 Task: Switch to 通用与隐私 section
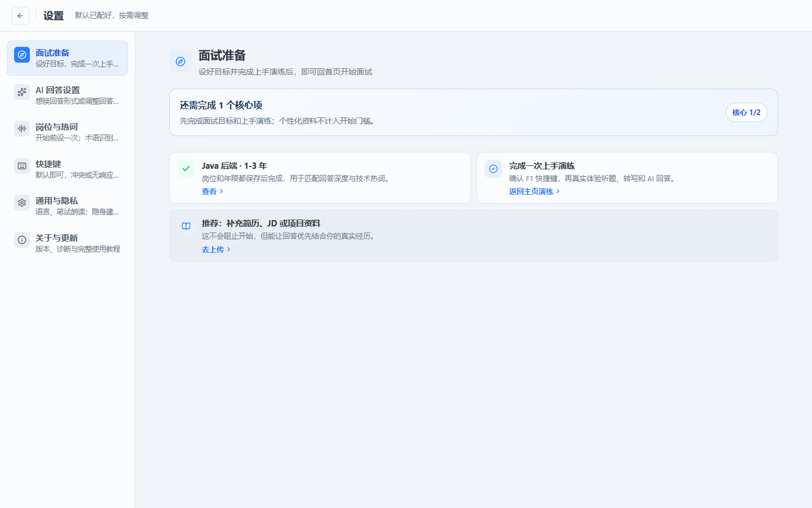[x=67, y=206]
